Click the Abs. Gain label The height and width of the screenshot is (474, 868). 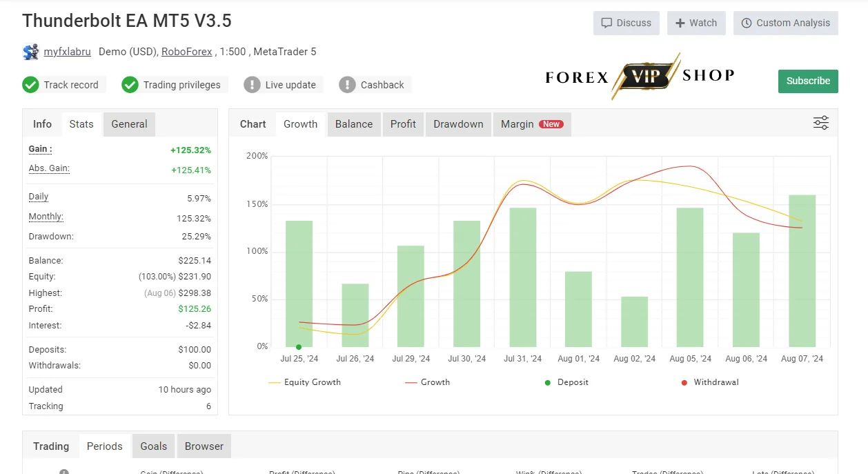click(49, 168)
